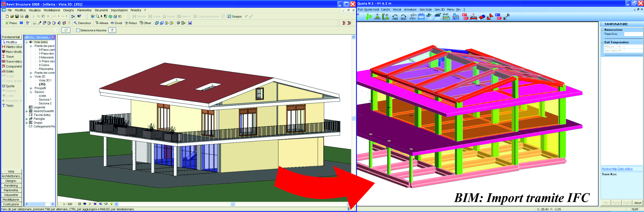Open the Modellazione menu in Revit
The width and height of the screenshot is (644, 212).
pos(52,10)
